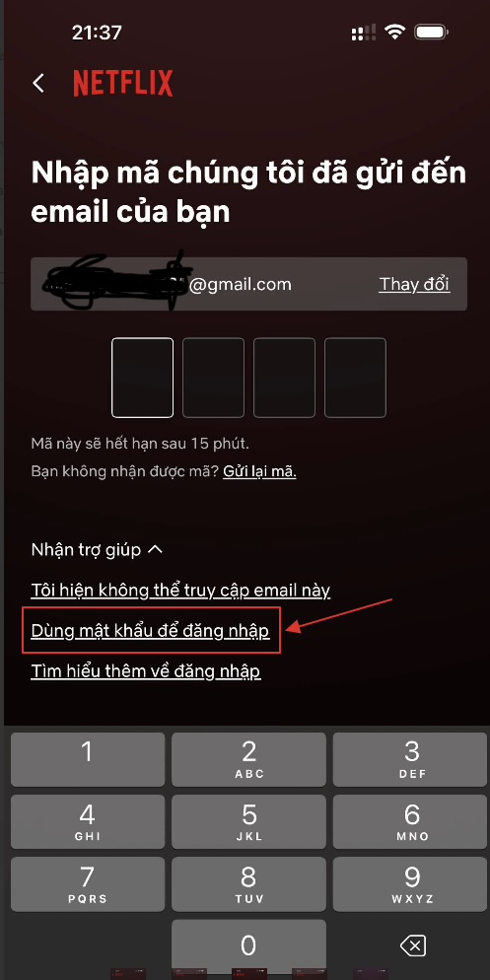Tap the number 1 key
This screenshot has width=490, height=980.
click(88, 759)
